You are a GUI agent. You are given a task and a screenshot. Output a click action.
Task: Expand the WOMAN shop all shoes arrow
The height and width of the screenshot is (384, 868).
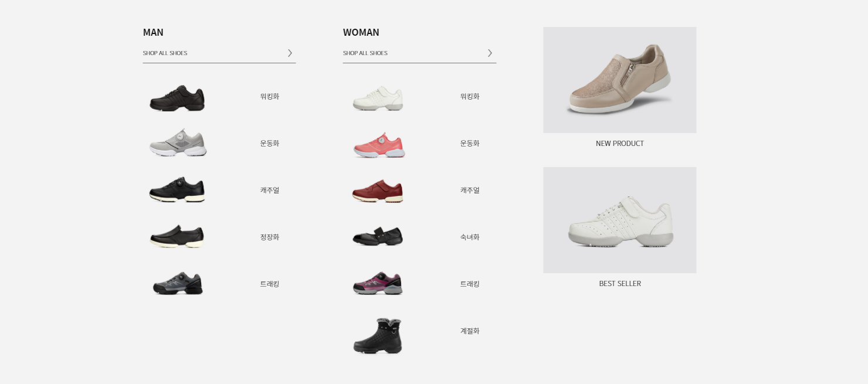click(x=490, y=53)
